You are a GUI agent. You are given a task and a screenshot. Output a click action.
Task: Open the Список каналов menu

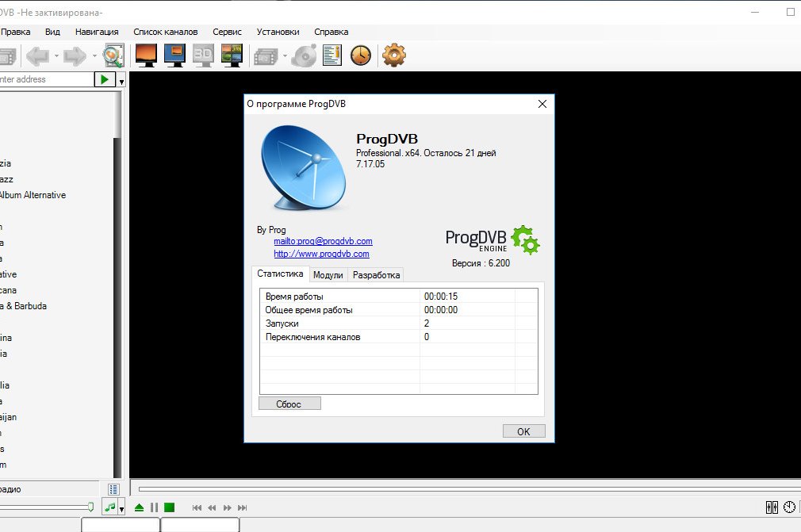(166, 32)
